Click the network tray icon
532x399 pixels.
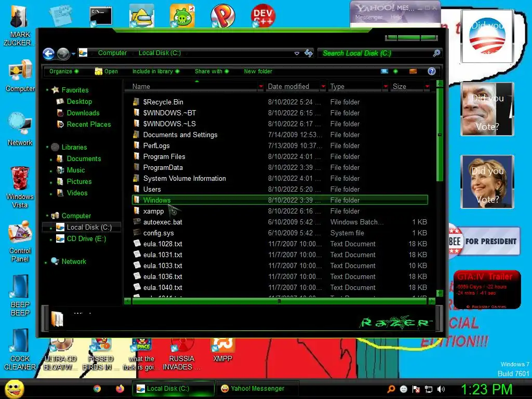coord(429,390)
